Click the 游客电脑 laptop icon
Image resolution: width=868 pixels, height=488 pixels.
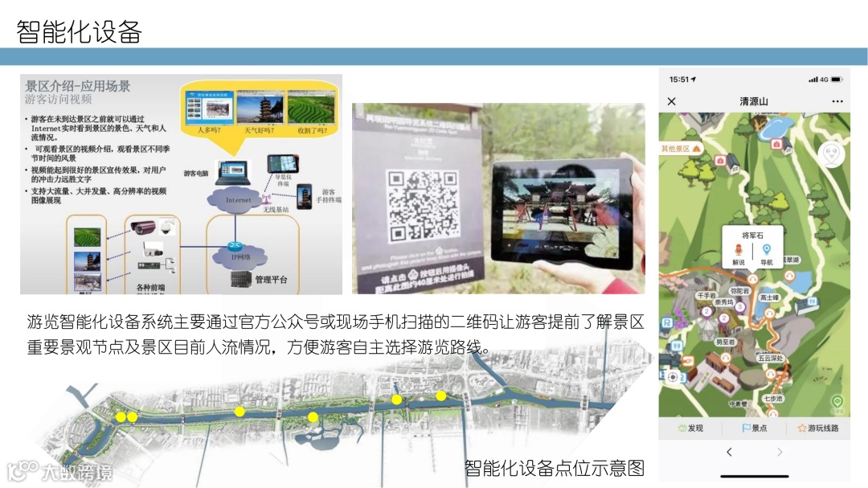coord(232,174)
